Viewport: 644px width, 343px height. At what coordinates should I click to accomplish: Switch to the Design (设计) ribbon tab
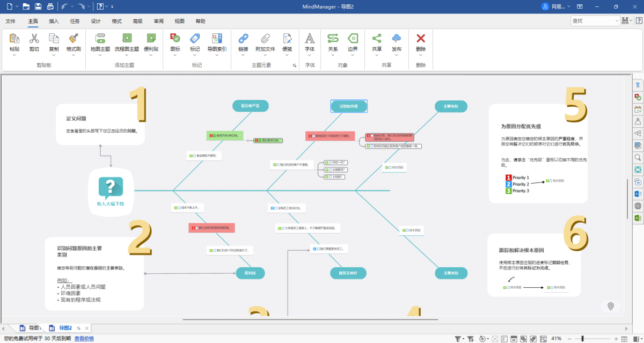click(x=96, y=21)
